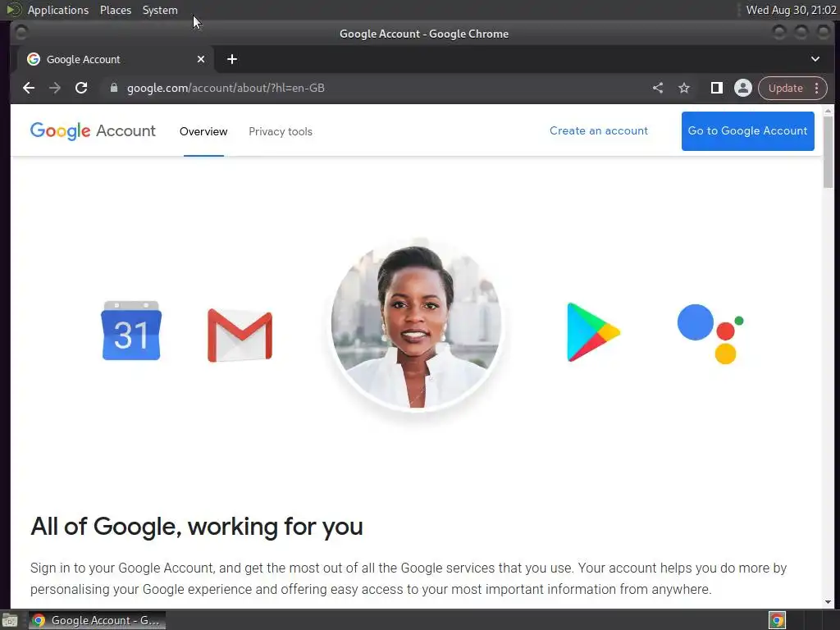
Task: Click the Chrome icon in the bottom tray
Action: pos(777,620)
